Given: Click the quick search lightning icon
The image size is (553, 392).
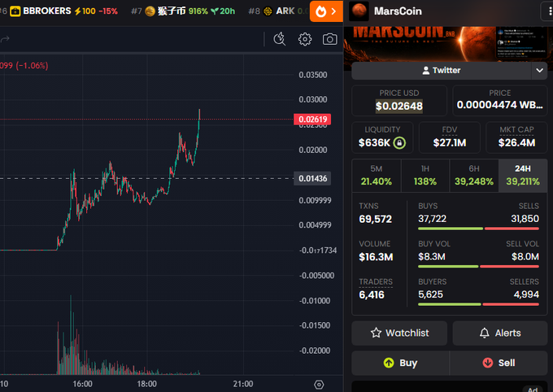Looking at the screenshot, I should [x=280, y=39].
